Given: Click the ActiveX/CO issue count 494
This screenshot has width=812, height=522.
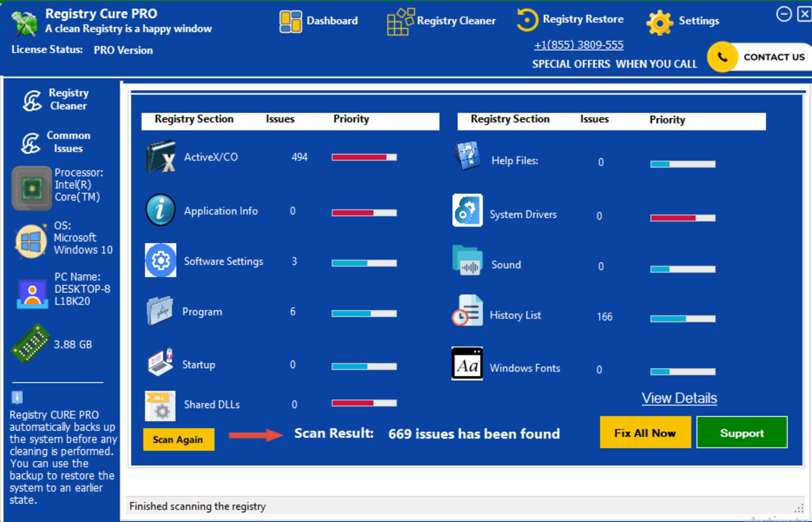Looking at the screenshot, I should click(299, 157).
